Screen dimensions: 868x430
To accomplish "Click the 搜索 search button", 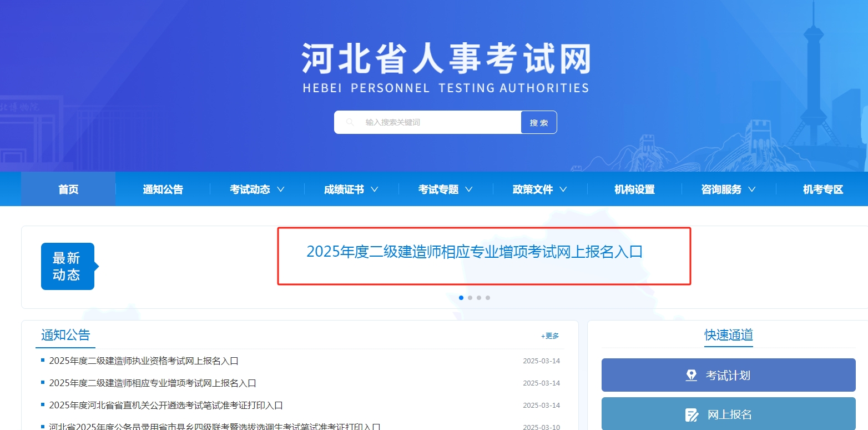I will coord(538,122).
